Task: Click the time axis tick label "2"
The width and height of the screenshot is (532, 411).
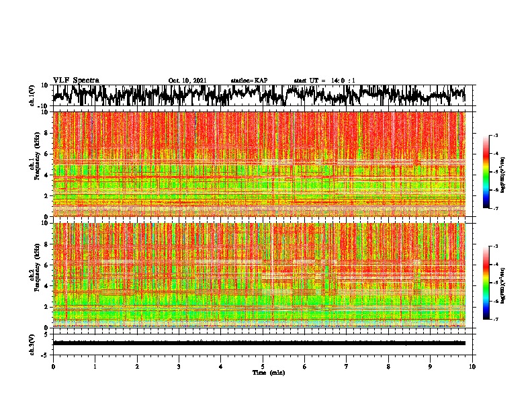Action: tap(137, 367)
